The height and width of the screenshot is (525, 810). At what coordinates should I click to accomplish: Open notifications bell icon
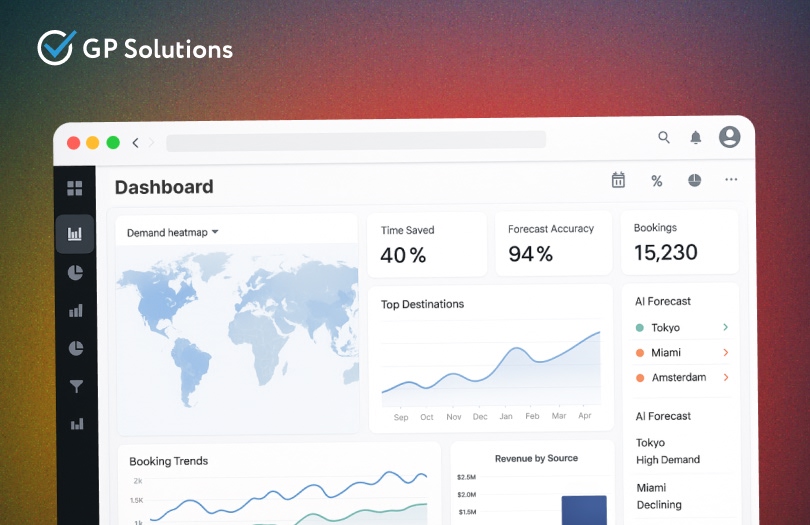tap(696, 137)
